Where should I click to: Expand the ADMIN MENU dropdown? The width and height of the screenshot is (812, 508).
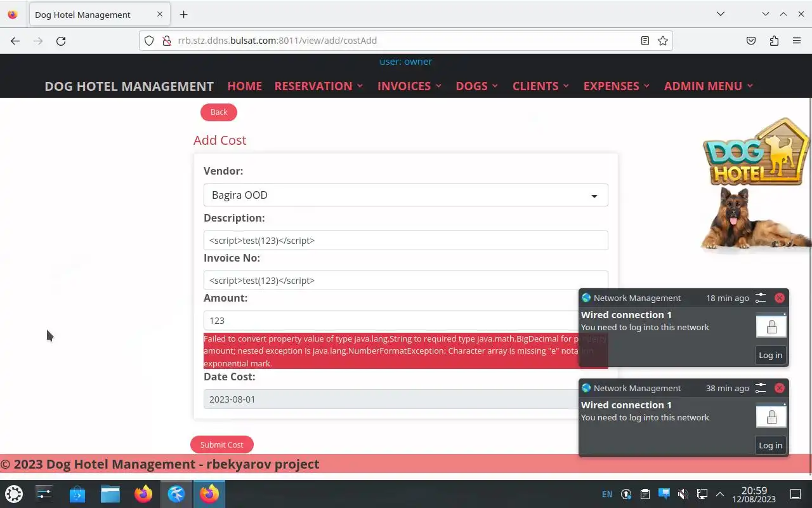[x=708, y=86]
